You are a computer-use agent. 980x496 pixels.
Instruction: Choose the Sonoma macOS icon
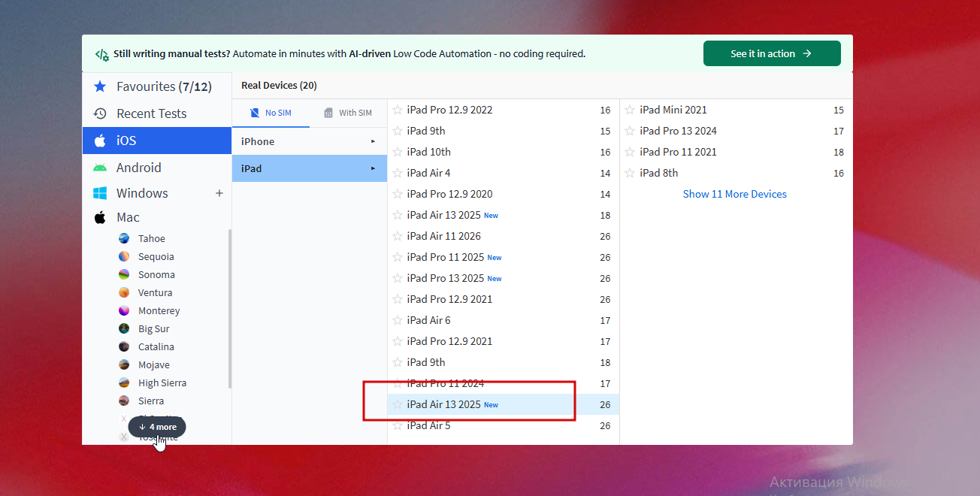124,274
